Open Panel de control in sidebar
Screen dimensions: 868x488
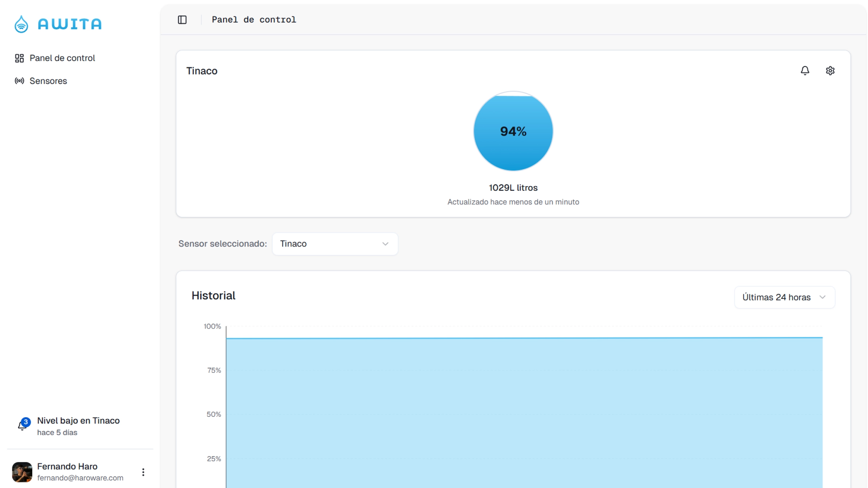click(x=55, y=58)
